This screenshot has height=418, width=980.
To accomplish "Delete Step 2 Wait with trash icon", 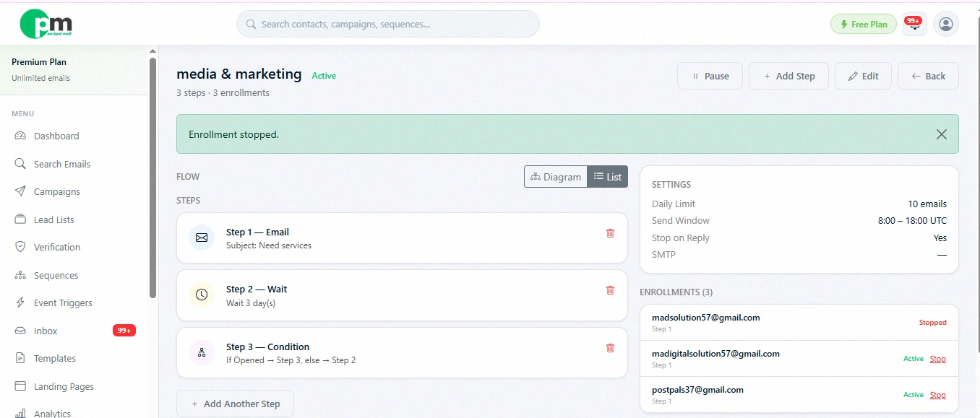I will [610, 290].
